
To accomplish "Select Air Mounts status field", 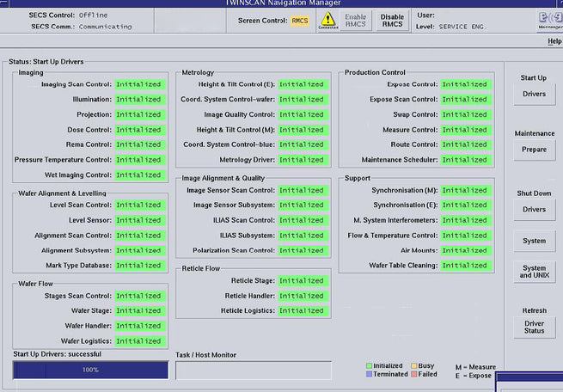I will [466, 250].
